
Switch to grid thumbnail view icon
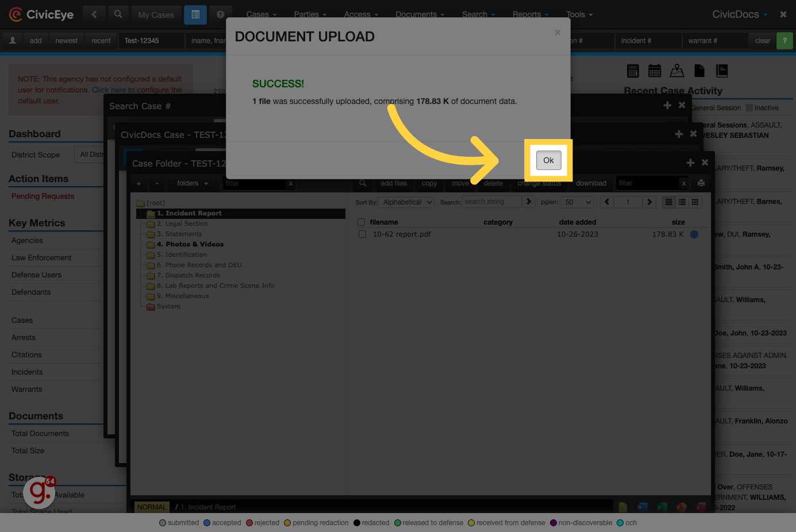(695, 202)
